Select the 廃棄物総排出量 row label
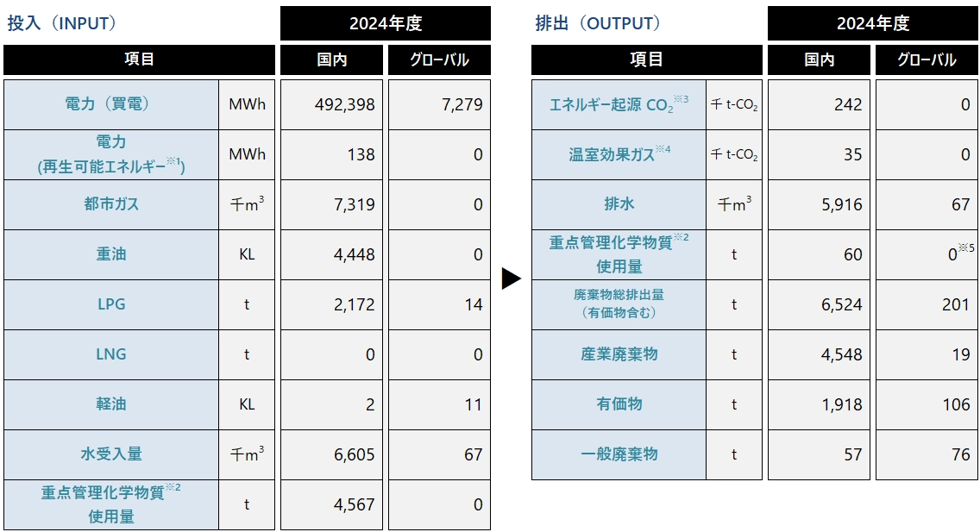 (x=618, y=304)
